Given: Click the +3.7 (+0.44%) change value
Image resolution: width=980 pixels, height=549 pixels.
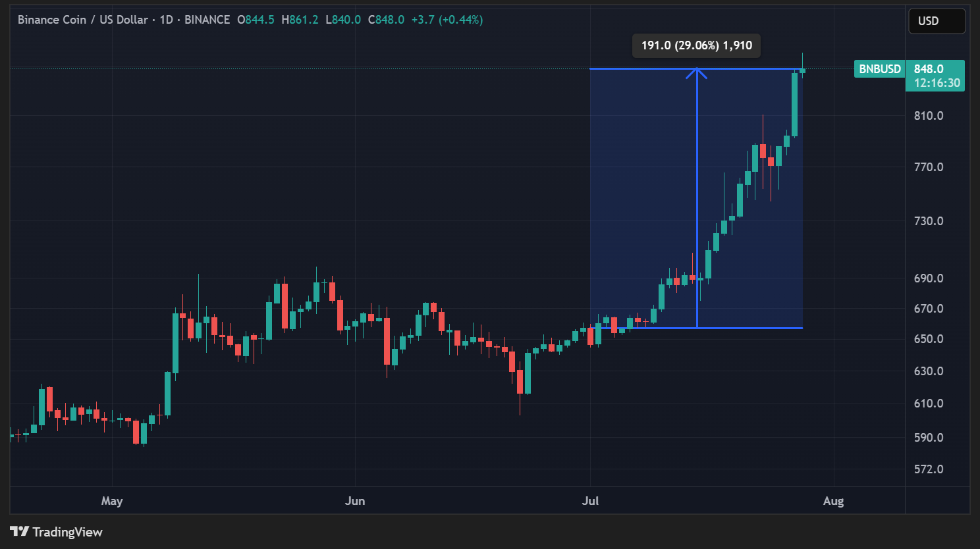Looking at the screenshot, I should click(x=447, y=20).
